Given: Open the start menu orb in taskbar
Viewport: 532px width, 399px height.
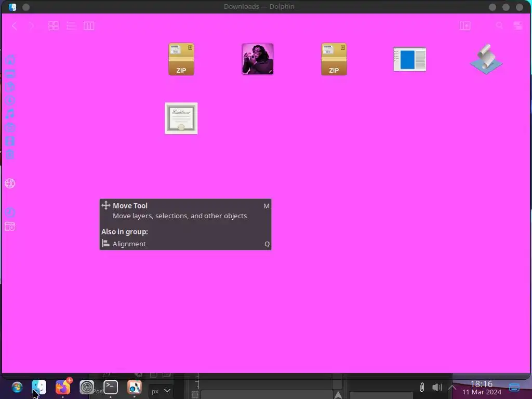Looking at the screenshot, I should coord(17,387).
